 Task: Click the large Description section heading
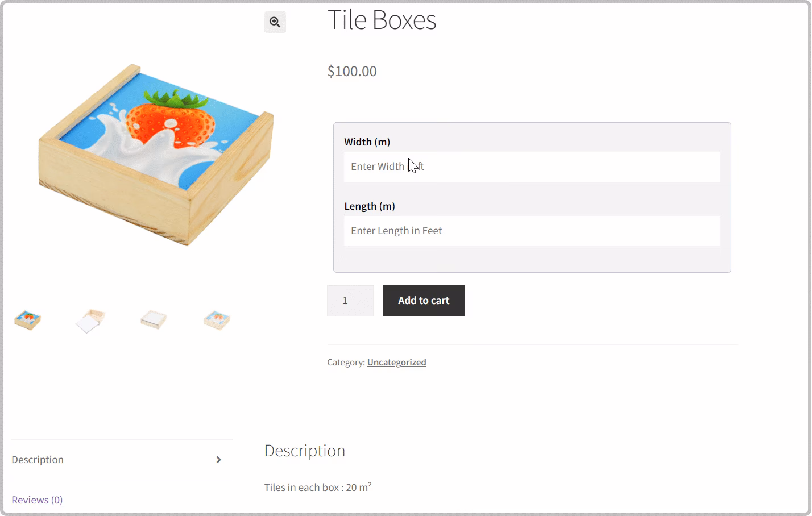304,451
